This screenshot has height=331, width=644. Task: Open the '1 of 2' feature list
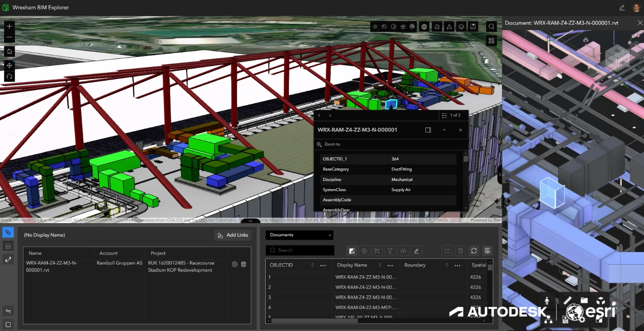click(x=452, y=115)
